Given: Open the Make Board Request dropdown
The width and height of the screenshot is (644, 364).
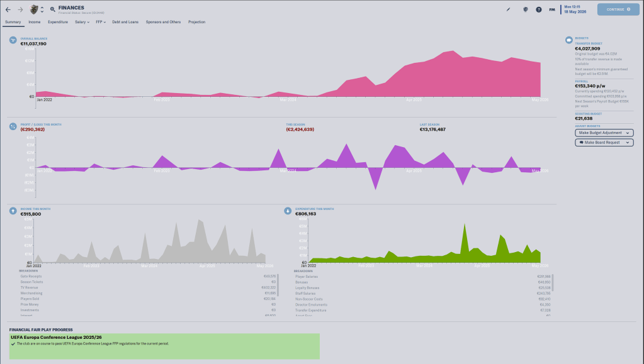Looking at the screenshot, I should click(604, 143).
